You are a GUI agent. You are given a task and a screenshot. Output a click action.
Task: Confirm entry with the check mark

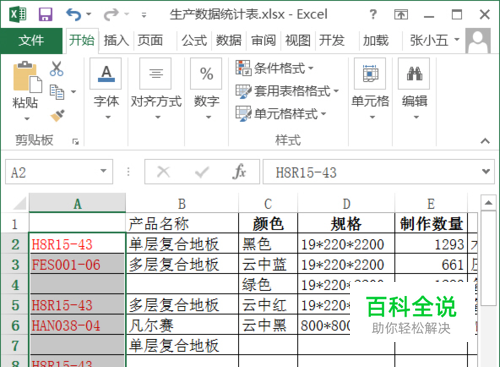click(202, 172)
